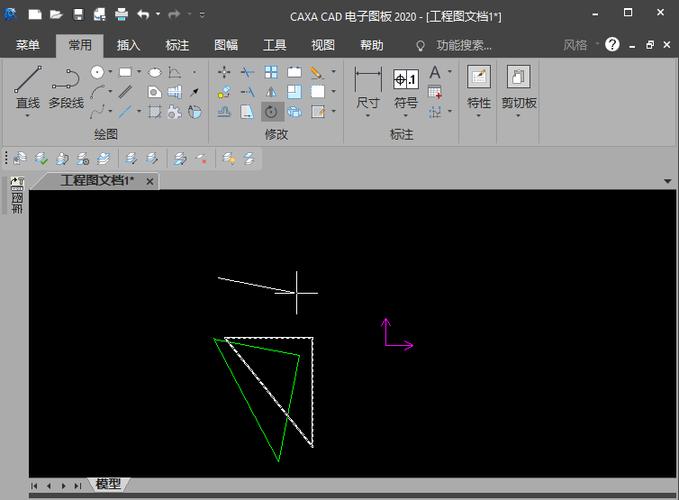This screenshot has height=500, width=679.
Task: Click the 特性 properties icon
Action: tap(479, 78)
